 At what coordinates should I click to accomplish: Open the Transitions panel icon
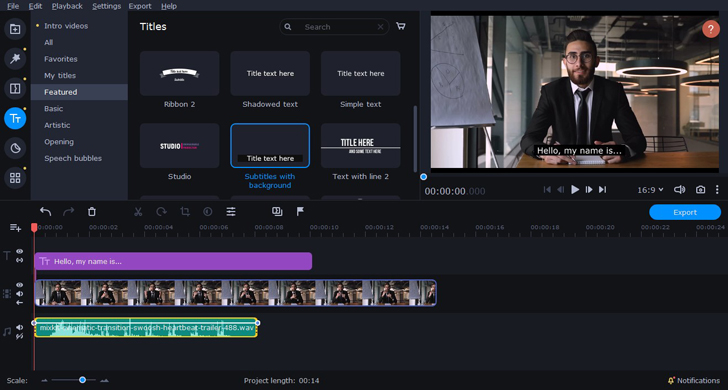pos(15,88)
